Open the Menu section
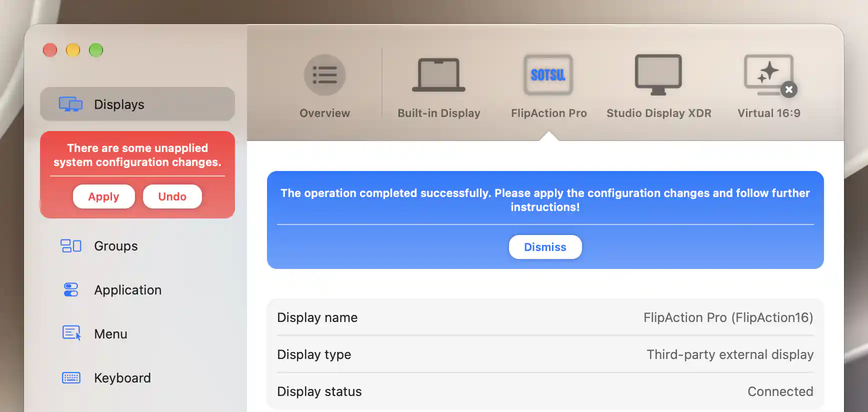Image resolution: width=868 pixels, height=412 pixels. (x=137, y=334)
